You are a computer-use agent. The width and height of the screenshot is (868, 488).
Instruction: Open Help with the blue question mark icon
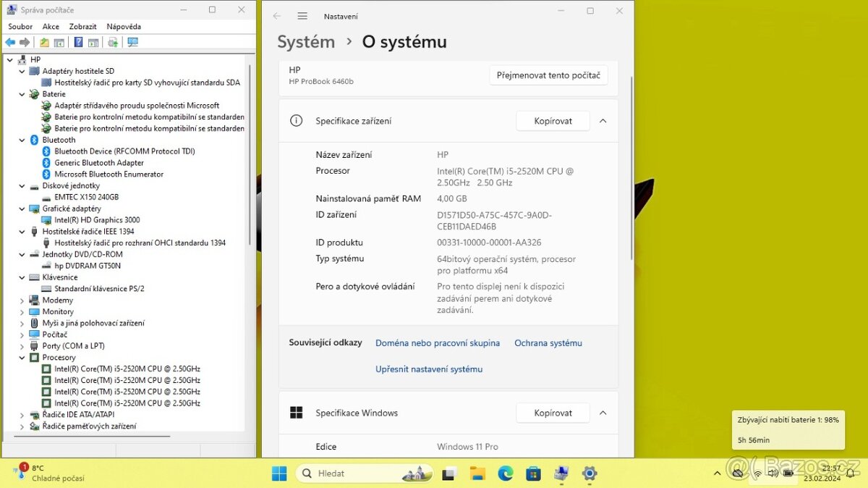(78, 42)
